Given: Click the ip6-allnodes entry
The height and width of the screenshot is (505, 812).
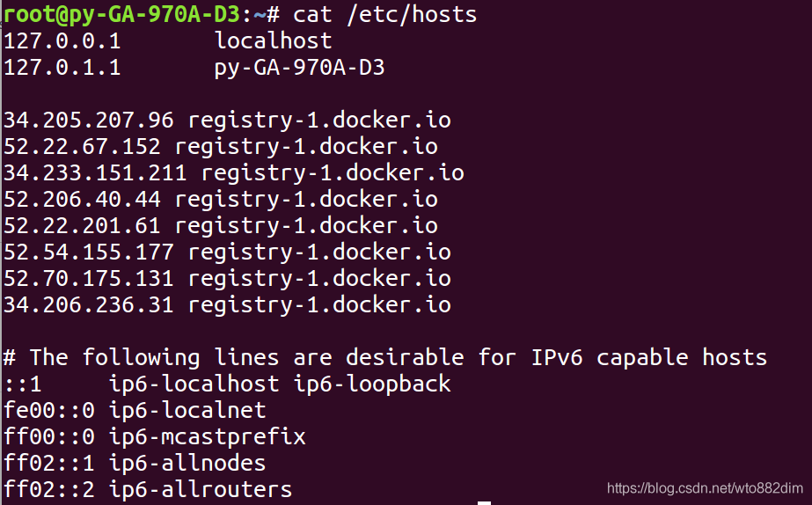Looking at the screenshot, I should pyautogui.click(x=187, y=464).
